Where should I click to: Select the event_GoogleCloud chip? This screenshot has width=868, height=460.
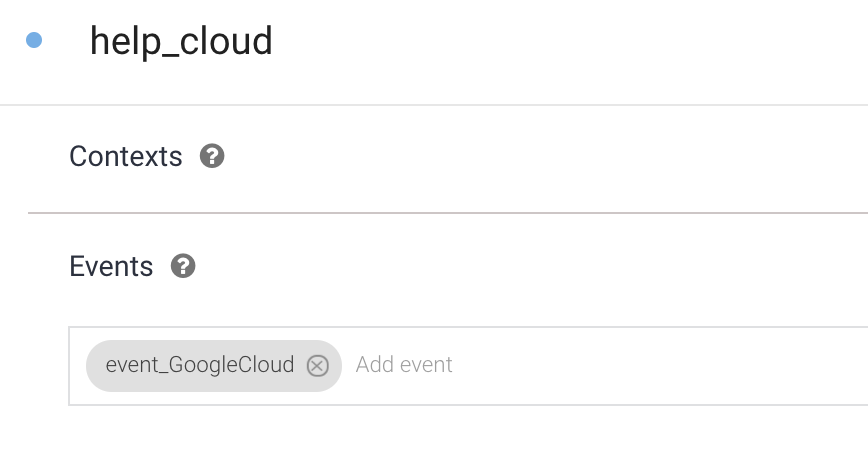200,365
